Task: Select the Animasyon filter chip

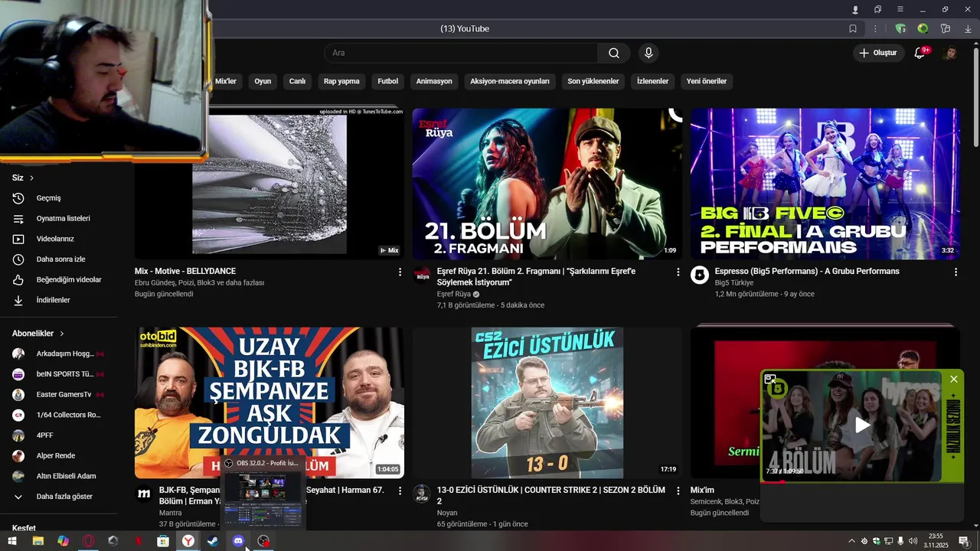Action: 434,81
